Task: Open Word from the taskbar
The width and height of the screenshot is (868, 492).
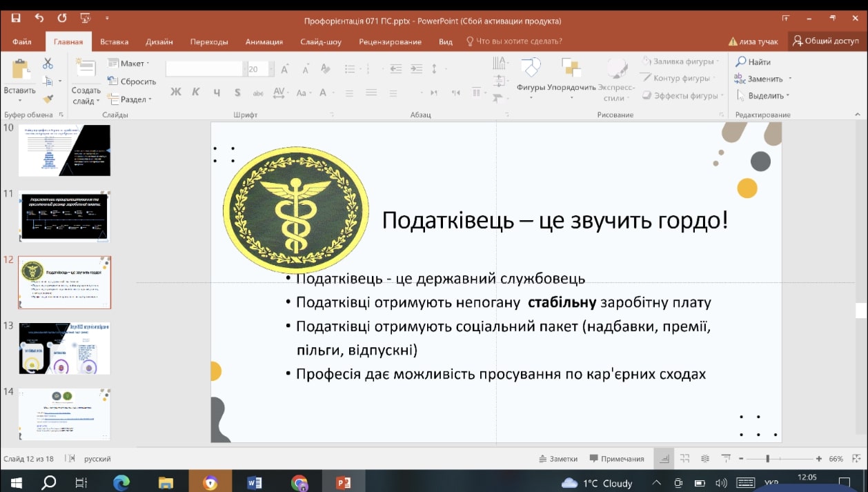Action: pos(255,483)
